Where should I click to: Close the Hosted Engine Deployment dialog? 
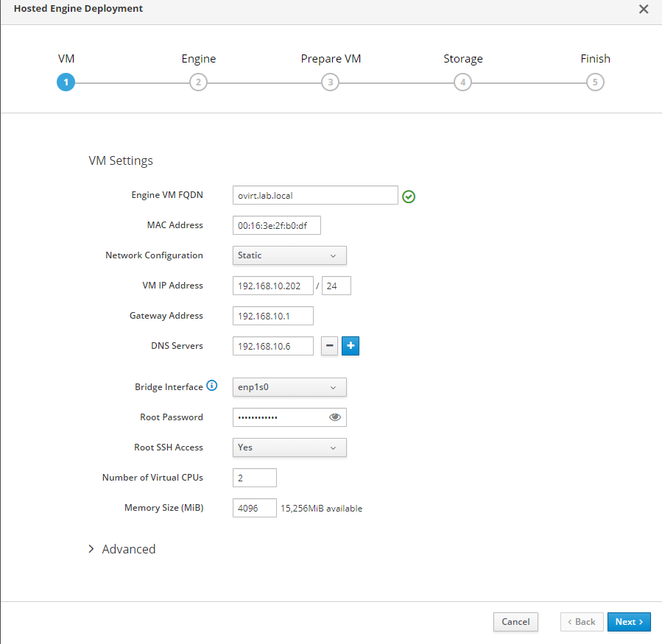tap(644, 10)
